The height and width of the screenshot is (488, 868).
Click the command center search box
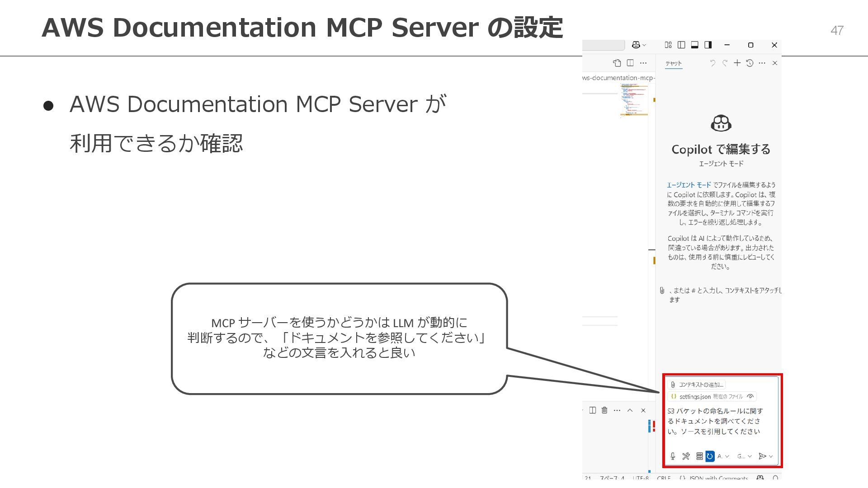pos(604,45)
